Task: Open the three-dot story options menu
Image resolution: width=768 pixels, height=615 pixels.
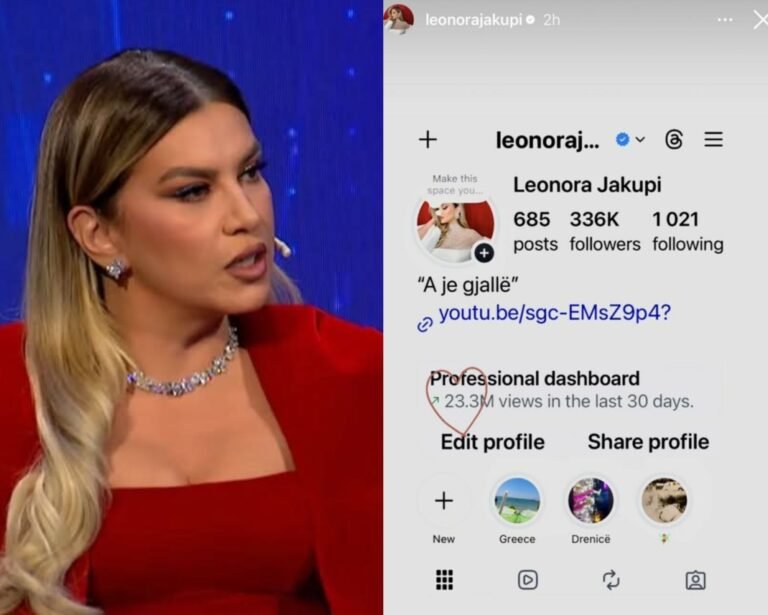Action: [x=725, y=20]
